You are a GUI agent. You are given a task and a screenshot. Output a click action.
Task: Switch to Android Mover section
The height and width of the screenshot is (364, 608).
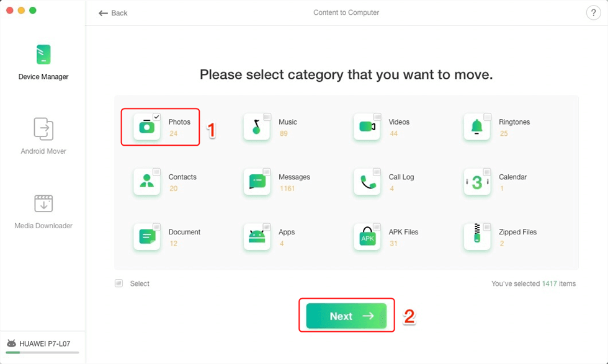[43, 136]
